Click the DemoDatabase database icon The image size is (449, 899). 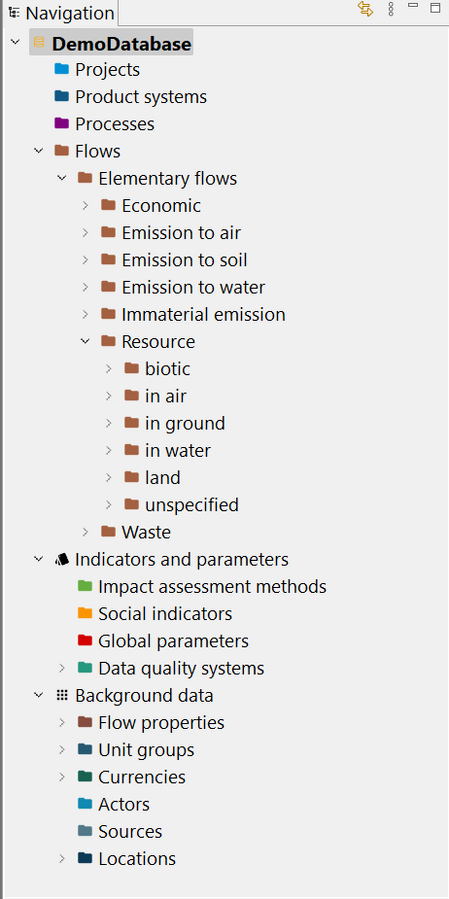pyautogui.click(x=39, y=42)
